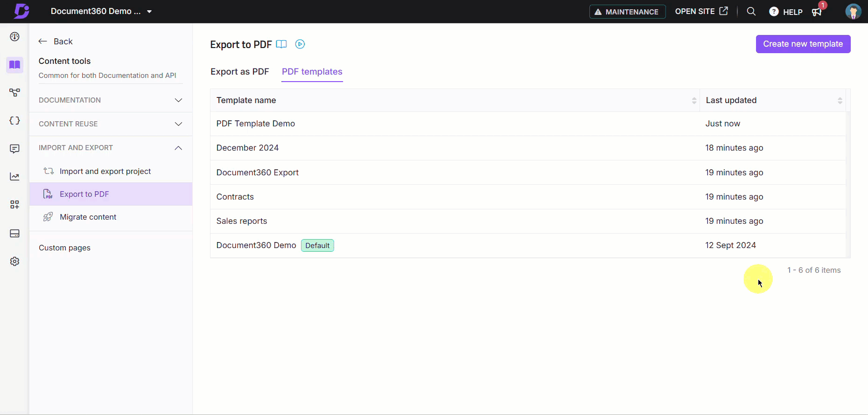Screen dimensions: 868x415
Task: Open Custom pages menu item
Action: click(x=65, y=248)
